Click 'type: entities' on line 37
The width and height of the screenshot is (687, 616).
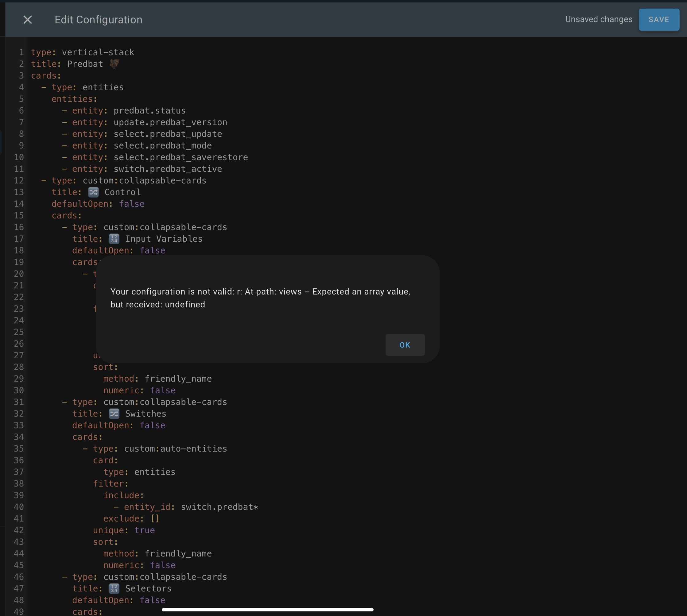[139, 472]
